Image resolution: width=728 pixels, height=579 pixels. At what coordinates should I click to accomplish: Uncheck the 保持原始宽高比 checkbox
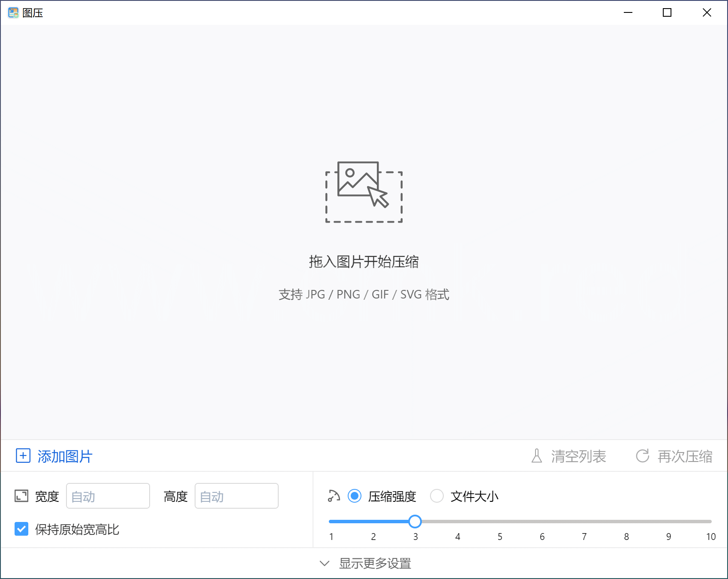[x=21, y=529]
